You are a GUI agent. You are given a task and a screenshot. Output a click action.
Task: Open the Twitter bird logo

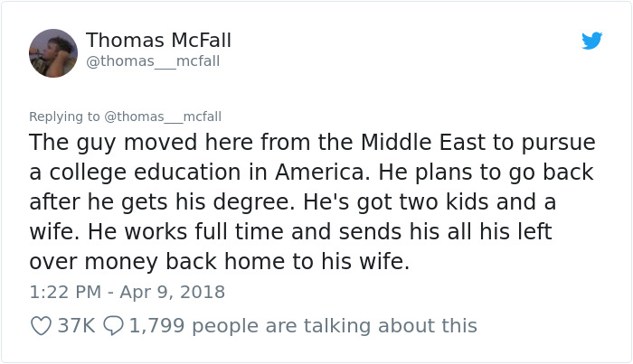(x=591, y=41)
